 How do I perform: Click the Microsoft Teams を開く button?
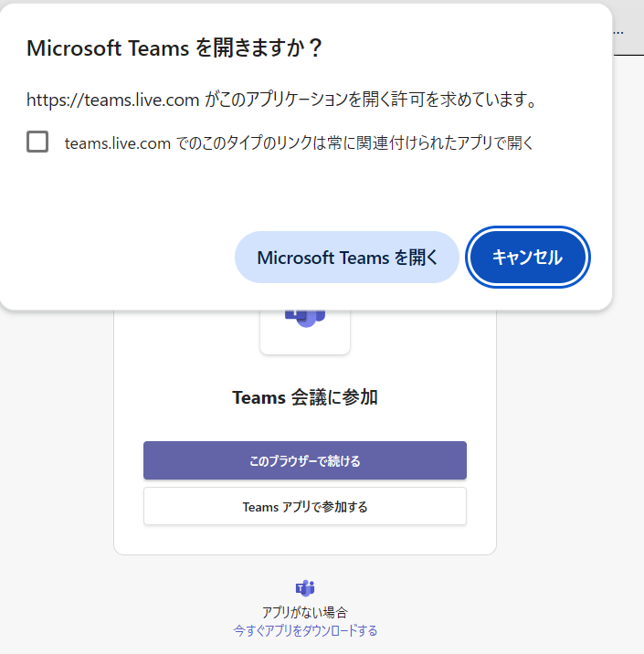347,257
